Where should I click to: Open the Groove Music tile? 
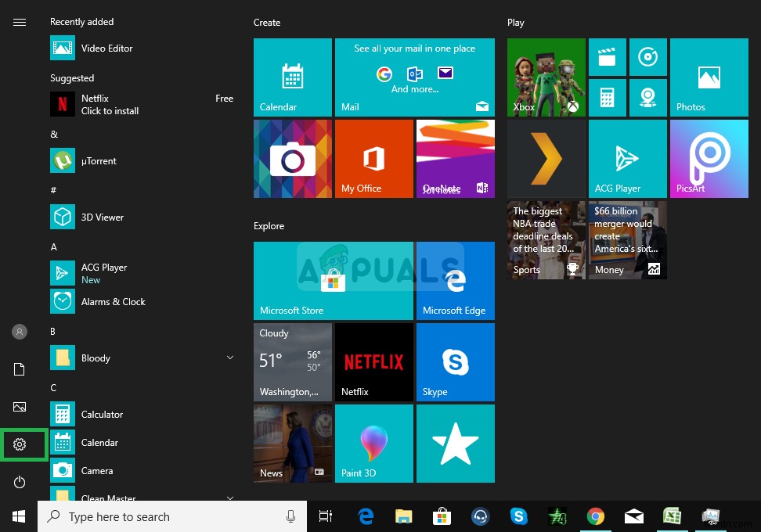tap(648, 56)
